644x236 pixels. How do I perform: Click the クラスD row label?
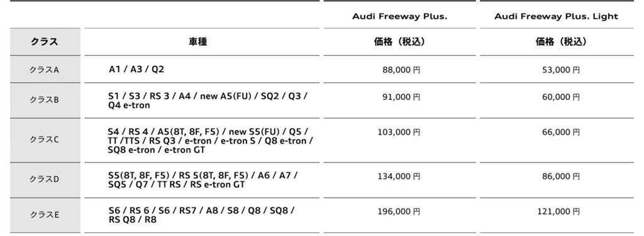[x=45, y=180]
